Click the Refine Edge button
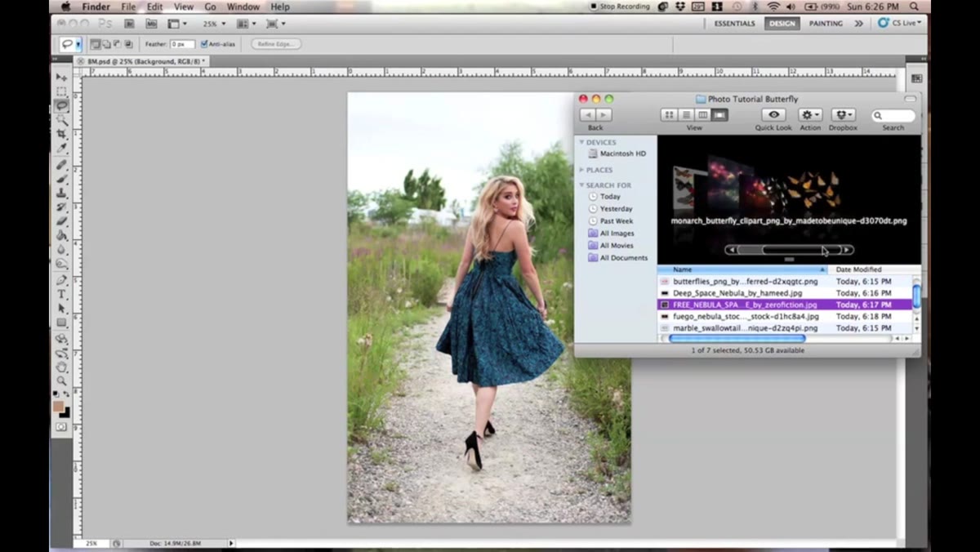Image resolution: width=980 pixels, height=552 pixels. (276, 44)
